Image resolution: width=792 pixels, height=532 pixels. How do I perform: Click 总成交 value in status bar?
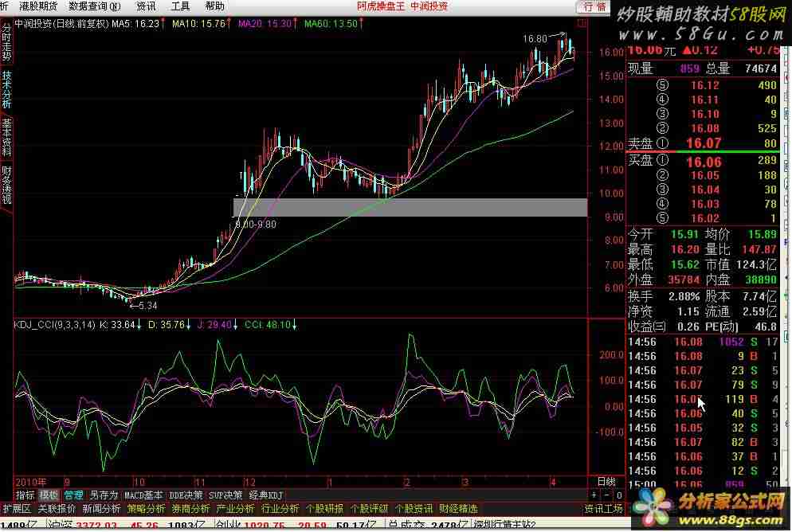448,526
